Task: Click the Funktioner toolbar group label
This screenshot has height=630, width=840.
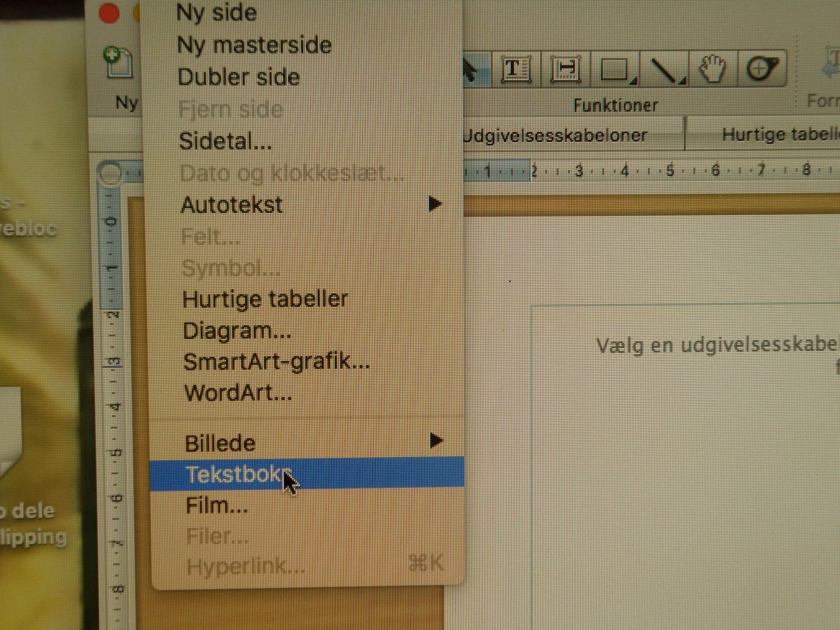Action: coord(615,106)
